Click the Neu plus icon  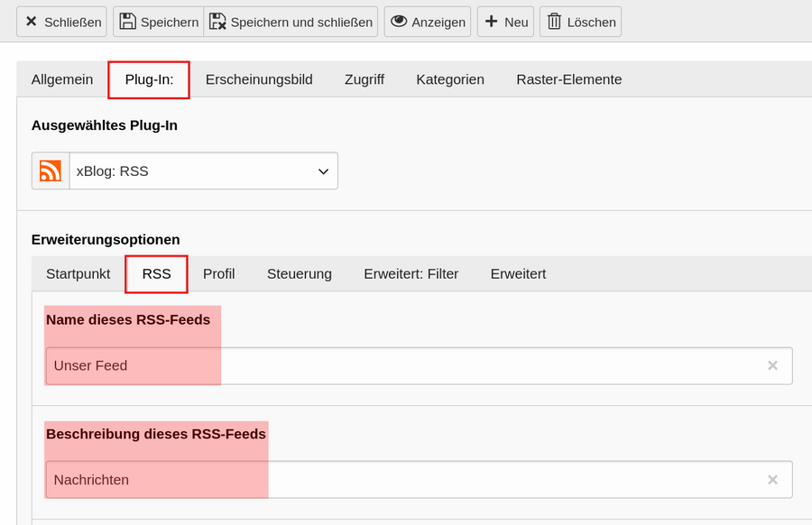491,22
